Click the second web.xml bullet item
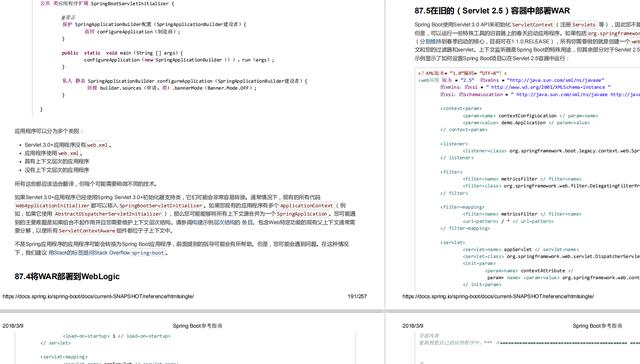Screen dimensions: 640x364 53,153
